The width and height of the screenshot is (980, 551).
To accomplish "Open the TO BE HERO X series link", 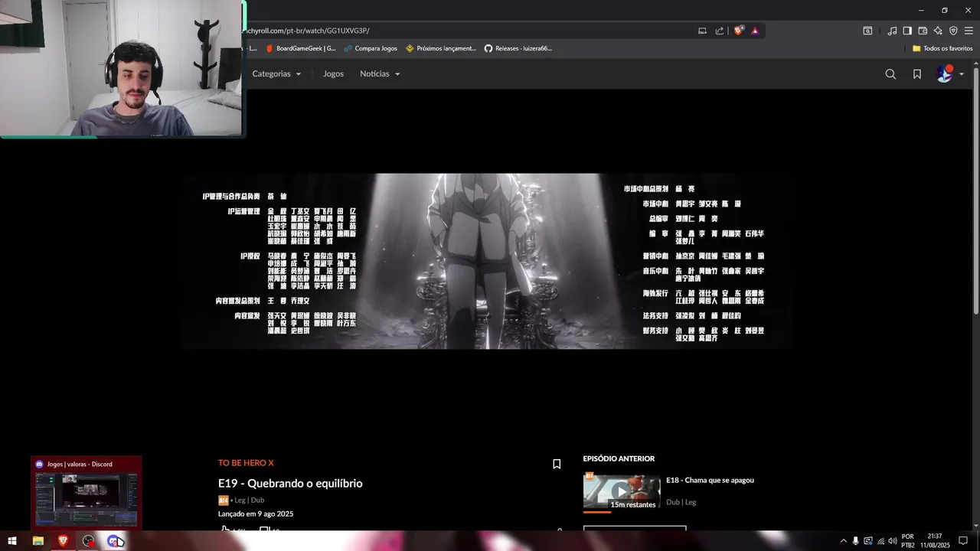I will pyautogui.click(x=246, y=463).
